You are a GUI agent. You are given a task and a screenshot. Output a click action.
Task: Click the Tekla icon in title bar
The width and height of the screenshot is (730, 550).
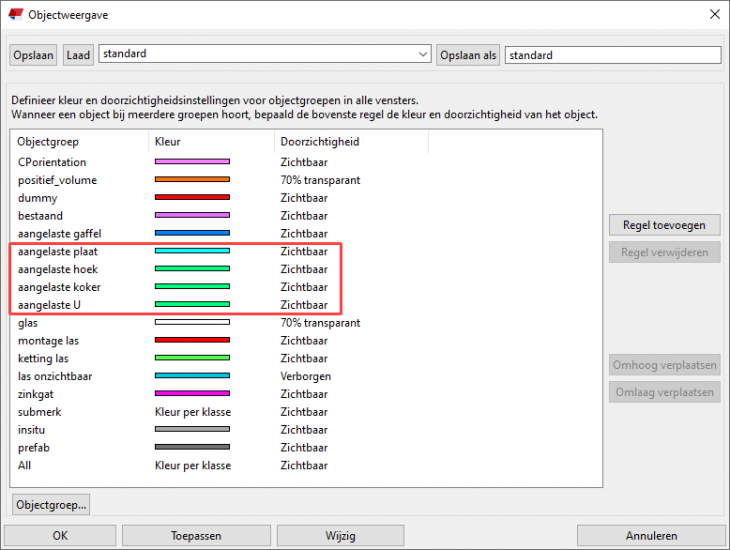point(15,14)
